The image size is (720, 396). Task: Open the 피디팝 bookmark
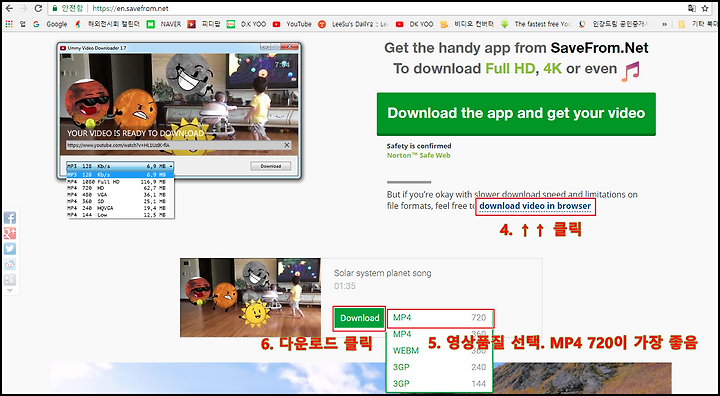click(x=204, y=24)
